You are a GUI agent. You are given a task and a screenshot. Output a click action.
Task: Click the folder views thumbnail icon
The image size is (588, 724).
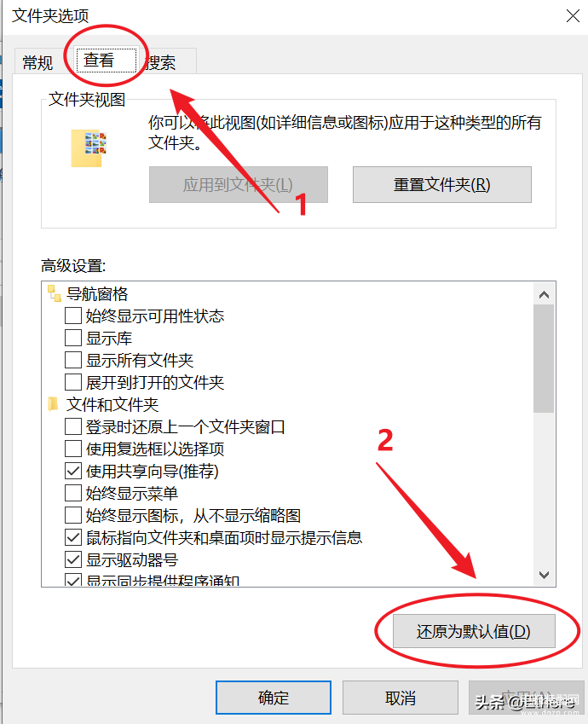(x=89, y=148)
